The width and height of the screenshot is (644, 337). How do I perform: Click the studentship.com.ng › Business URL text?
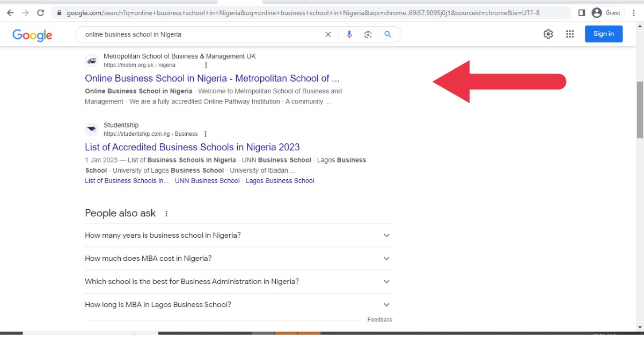pyautogui.click(x=151, y=134)
